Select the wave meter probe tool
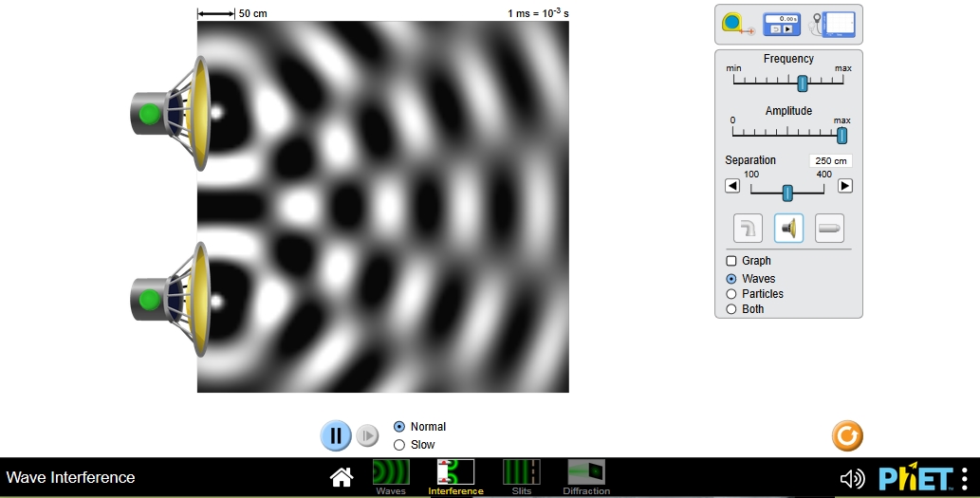This screenshot has height=498, width=980. pyautogui.click(x=834, y=25)
